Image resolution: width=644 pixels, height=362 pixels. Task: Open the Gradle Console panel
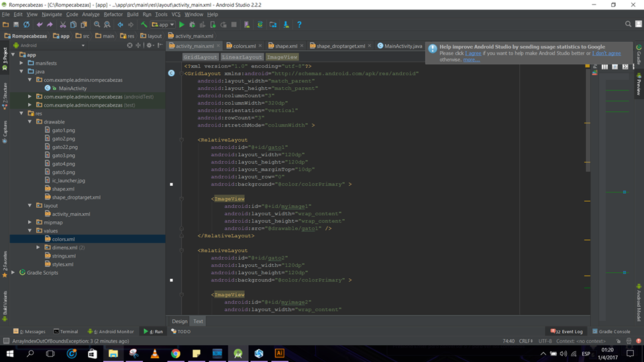[611, 332]
